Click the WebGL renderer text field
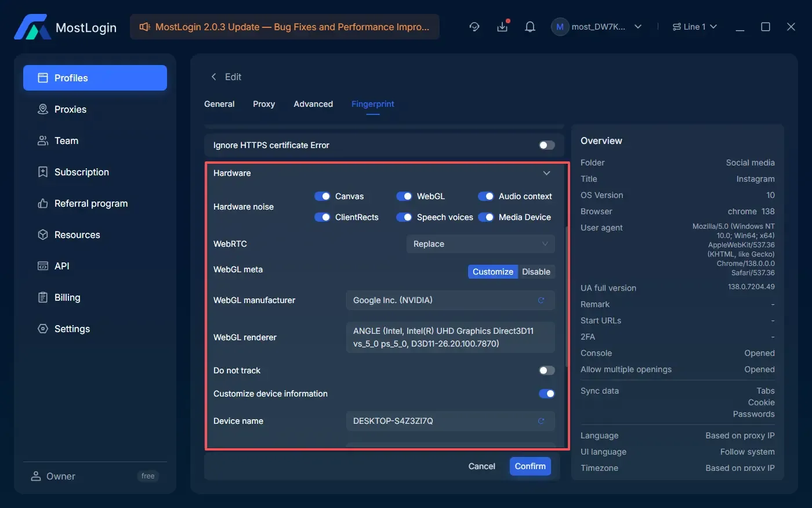Viewport: 812px width, 508px height. coord(450,337)
